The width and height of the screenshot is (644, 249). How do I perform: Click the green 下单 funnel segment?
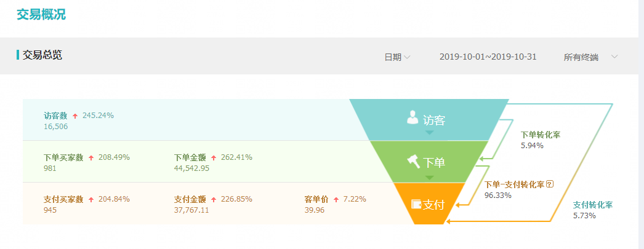coord(430,162)
